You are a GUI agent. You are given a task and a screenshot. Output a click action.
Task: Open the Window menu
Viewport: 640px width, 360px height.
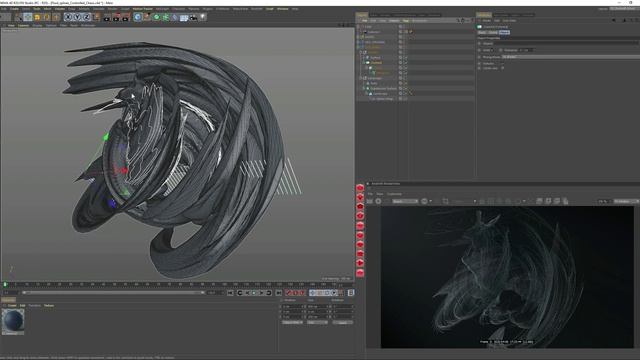pyautogui.click(x=282, y=9)
